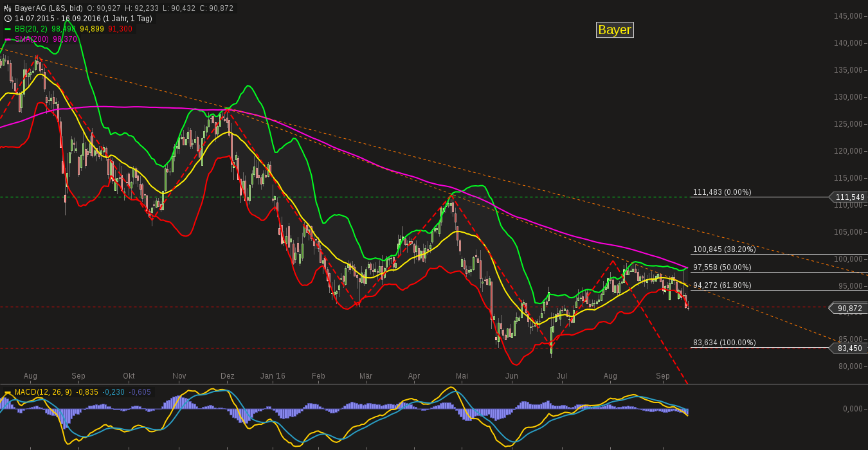Click the MACD histogram value -0,605
The height and width of the screenshot is (450, 868).
click(x=140, y=392)
